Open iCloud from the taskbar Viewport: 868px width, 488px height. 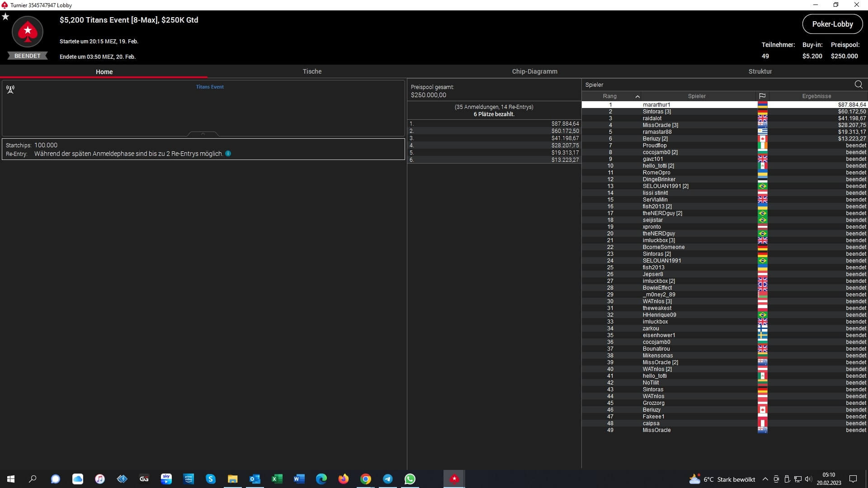(x=78, y=479)
